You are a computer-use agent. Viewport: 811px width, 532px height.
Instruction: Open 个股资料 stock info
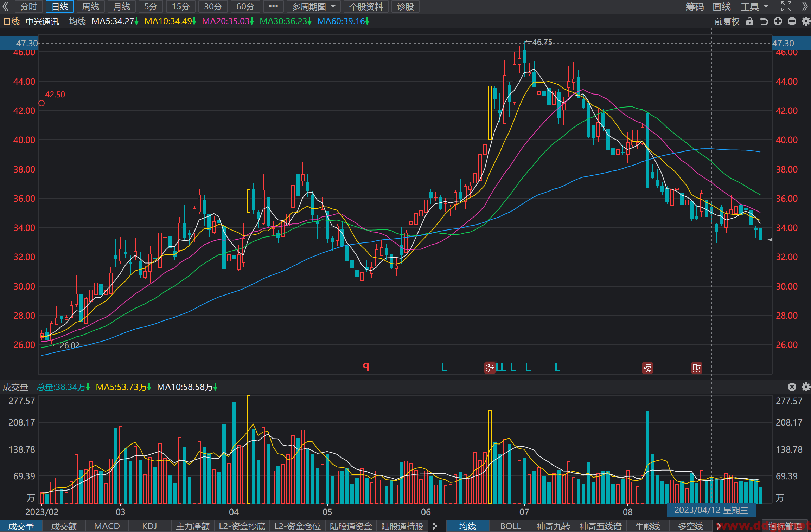[366, 6]
